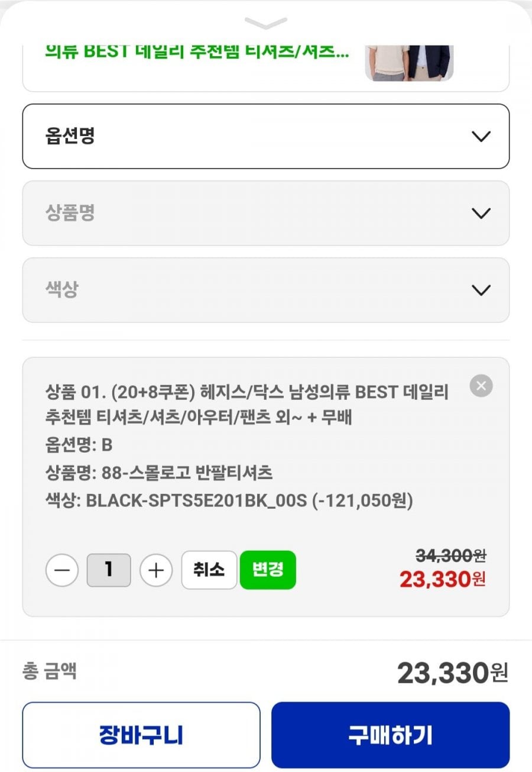
Task: Increase quantity with the plus button
Action: 156,570
